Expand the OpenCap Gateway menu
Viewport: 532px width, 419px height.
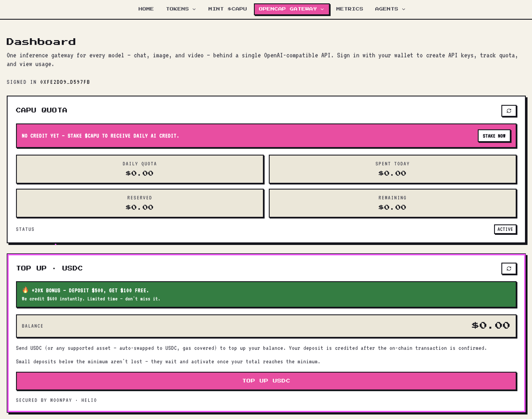click(292, 9)
